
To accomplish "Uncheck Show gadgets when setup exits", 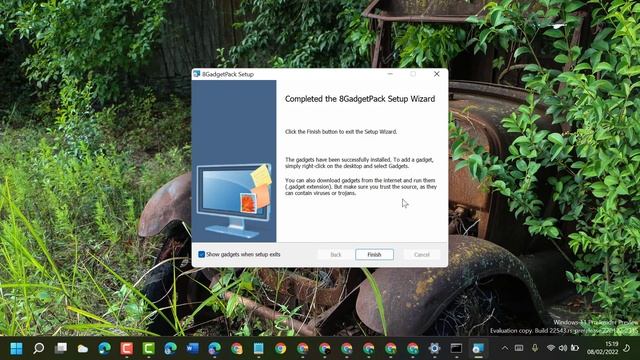I will [x=201, y=254].
